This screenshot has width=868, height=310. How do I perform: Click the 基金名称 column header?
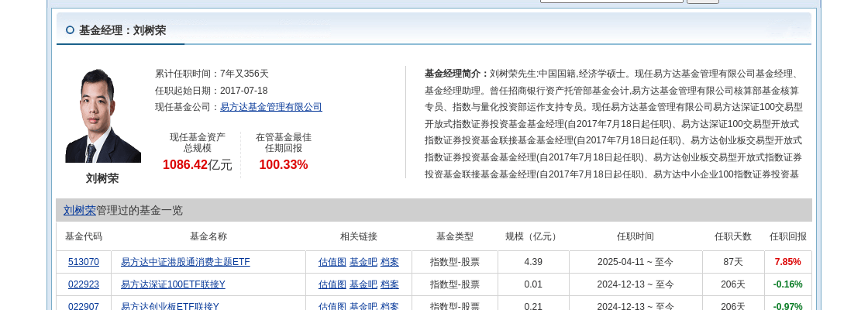pyautogui.click(x=208, y=236)
